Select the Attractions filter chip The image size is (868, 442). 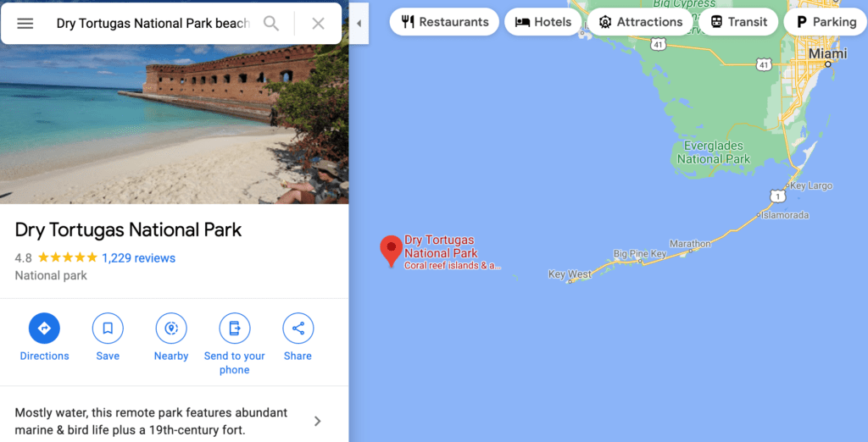tap(641, 22)
